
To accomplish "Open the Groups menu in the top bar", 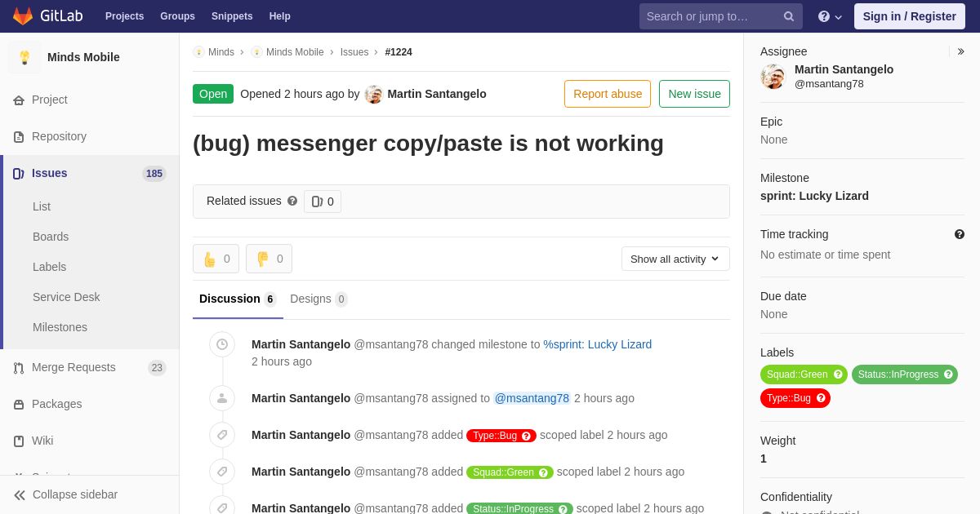I will point(177,16).
